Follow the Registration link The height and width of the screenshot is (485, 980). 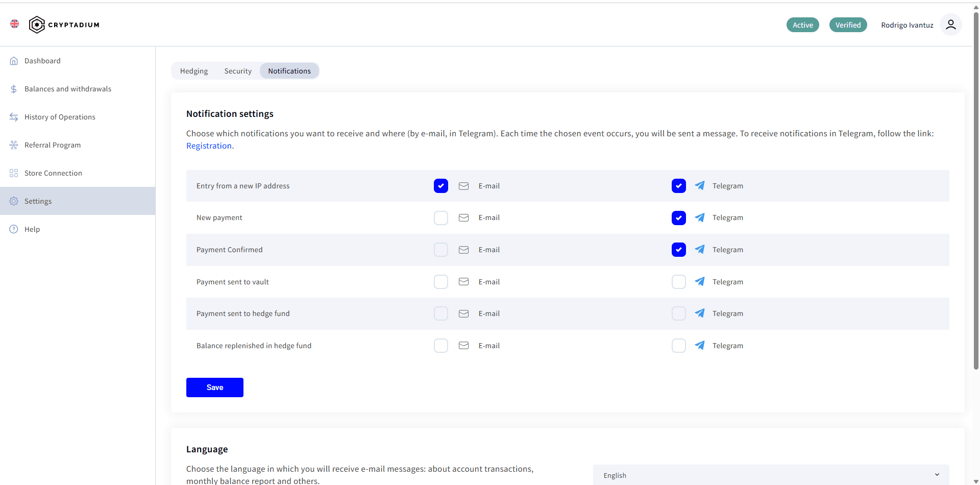click(209, 146)
